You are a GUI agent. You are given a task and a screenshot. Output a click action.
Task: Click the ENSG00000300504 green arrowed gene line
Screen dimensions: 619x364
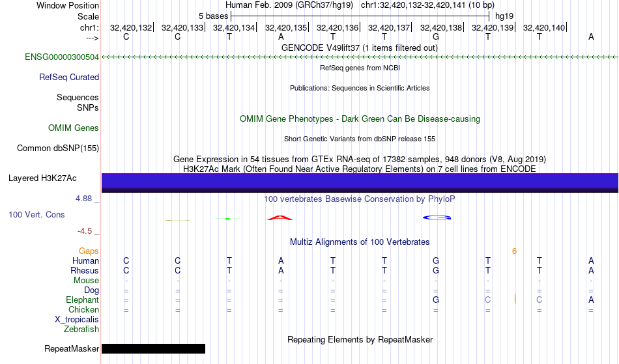click(360, 57)
